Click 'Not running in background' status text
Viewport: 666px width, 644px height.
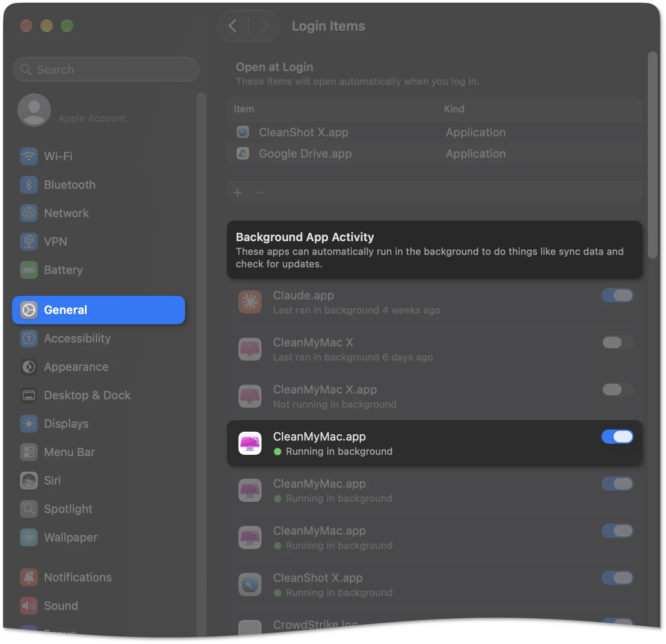pos(335,405)
